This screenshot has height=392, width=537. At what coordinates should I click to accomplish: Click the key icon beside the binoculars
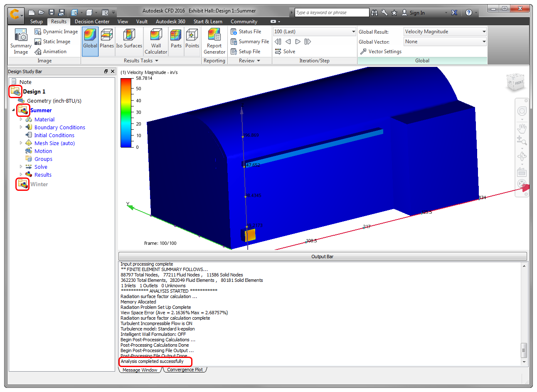point(384,13)
